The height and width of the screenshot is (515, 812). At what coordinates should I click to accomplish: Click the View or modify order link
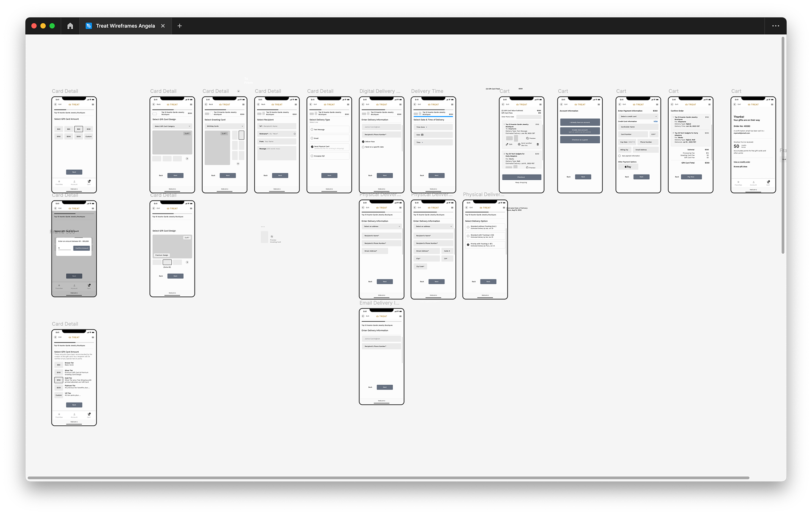click(x=742, y=162)
